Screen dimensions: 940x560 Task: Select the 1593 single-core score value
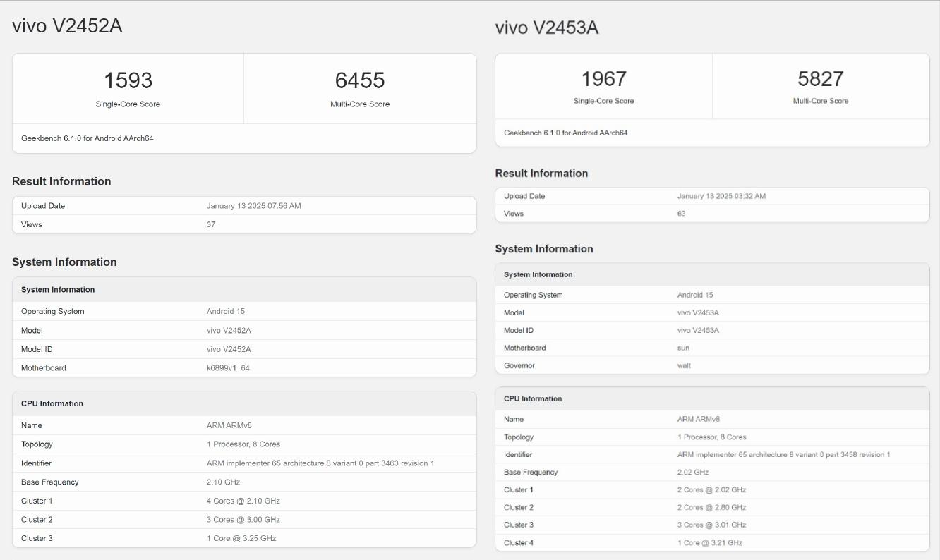128,80
